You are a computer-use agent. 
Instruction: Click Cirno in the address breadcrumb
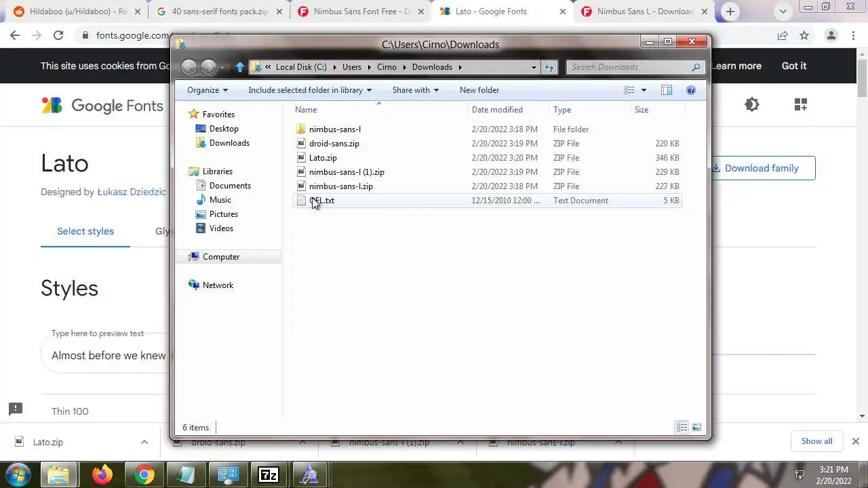coord(387,67)
